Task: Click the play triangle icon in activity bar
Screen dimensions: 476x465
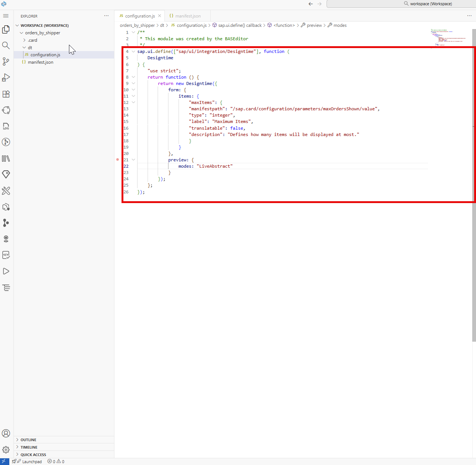Action: [x=6, y=271]
